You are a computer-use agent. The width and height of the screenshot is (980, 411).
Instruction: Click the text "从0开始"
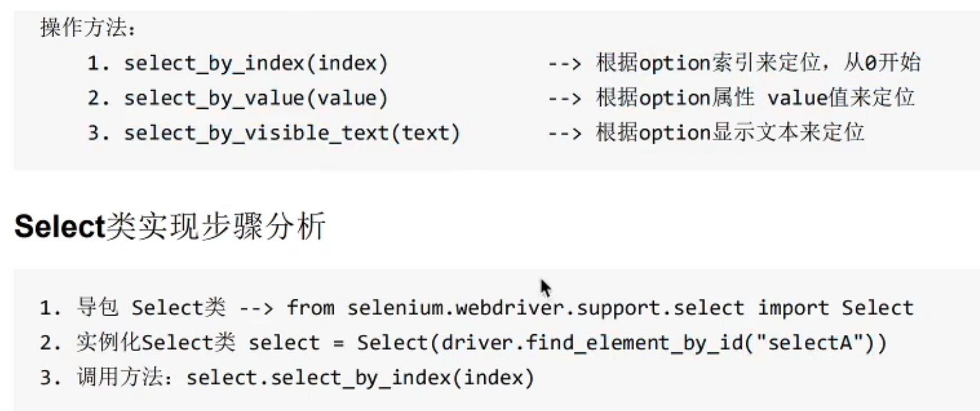[x=882, y=63]
